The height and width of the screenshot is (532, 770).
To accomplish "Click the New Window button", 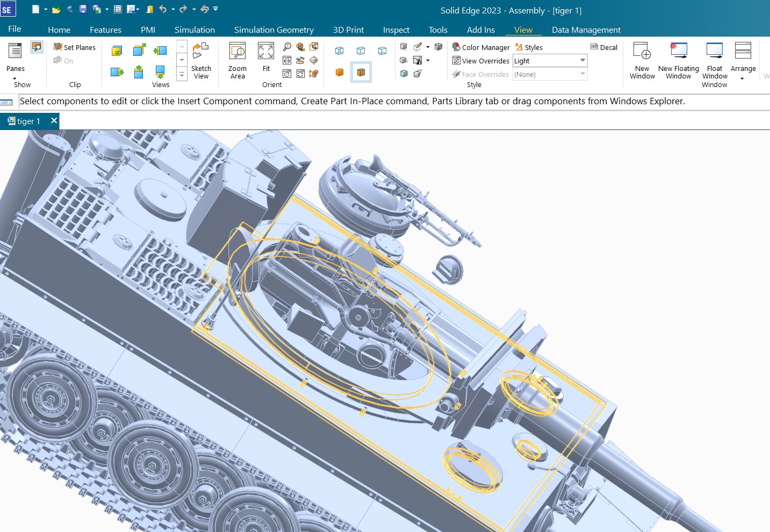I will pos(642,60).
